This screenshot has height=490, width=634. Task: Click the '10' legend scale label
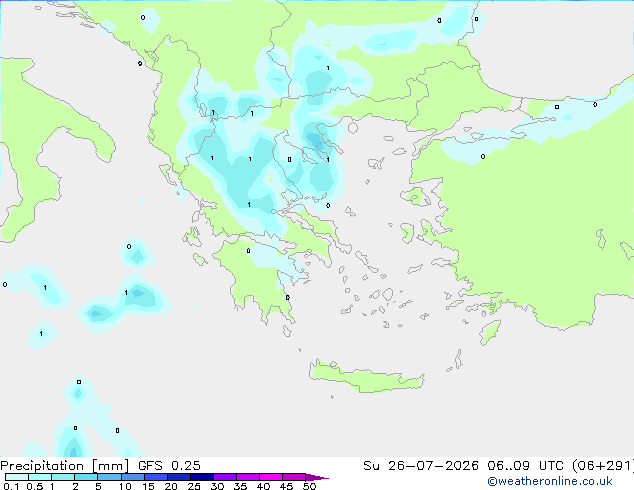point(125,486)
